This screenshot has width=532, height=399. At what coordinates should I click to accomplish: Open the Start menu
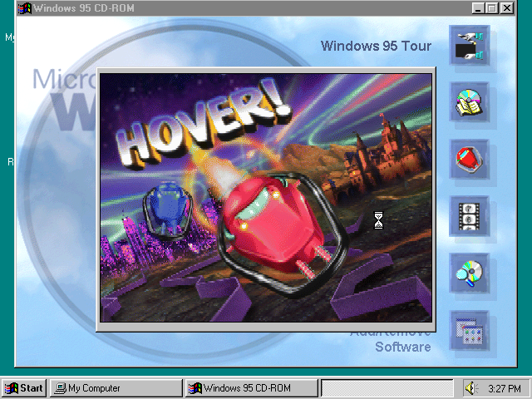pos(24,388)
